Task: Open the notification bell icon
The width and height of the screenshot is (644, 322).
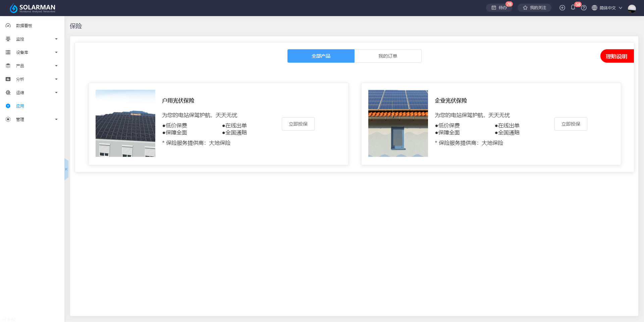Action: click(573, 7)
